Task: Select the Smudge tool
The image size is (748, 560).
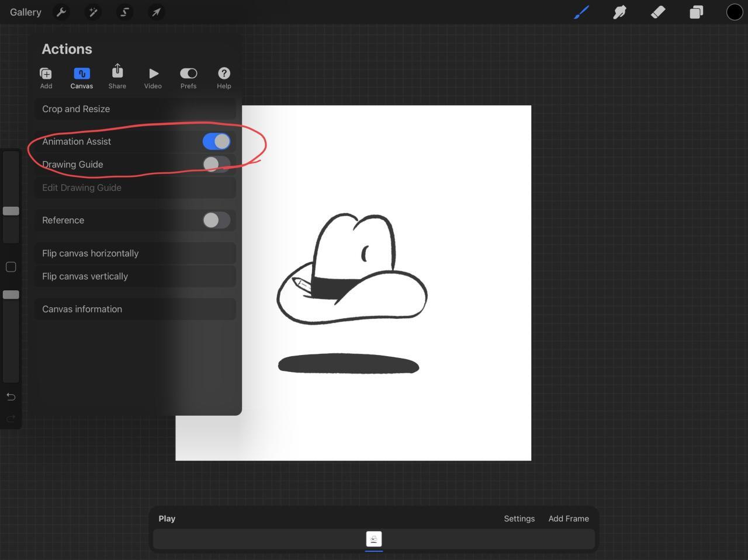Action: coord(619,12)
